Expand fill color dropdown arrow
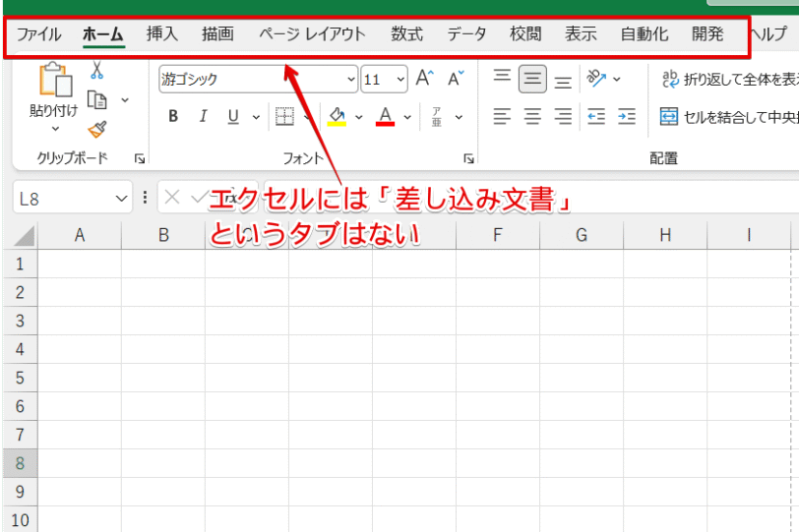Screen dimensions: 799x532 click(359, 118)
